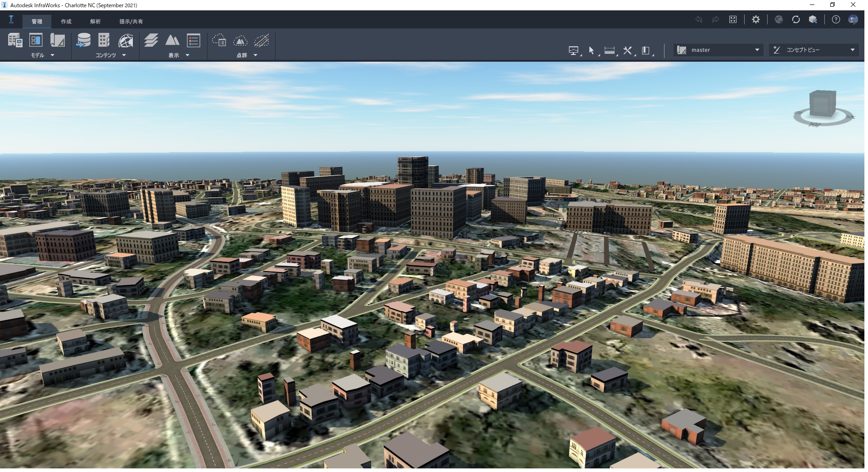Open the wrench utilities tool
This screenshot has width=868, height=472.
coord(628,50)
